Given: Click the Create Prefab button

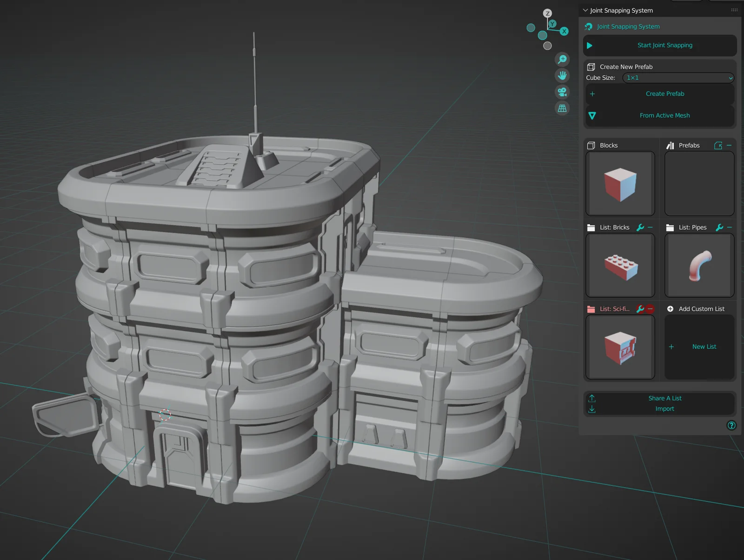Looking at the screenshot, I should click(664, 93).
